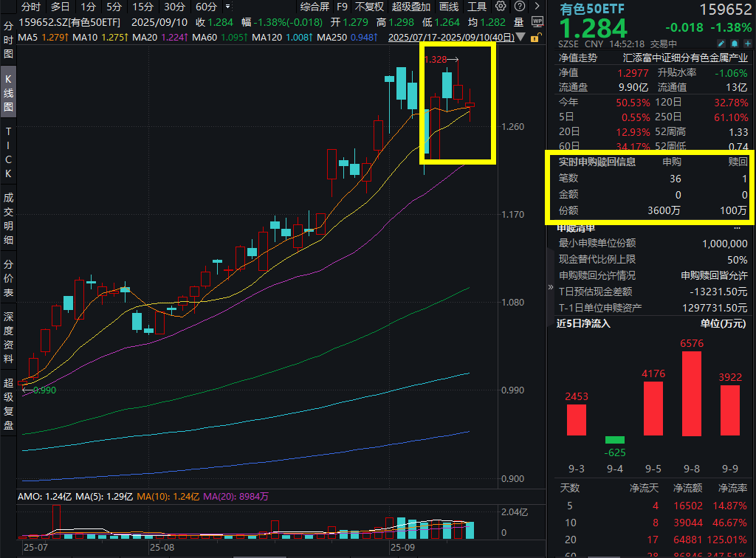Enable 超级叠加 overlay mode
756x558 pixels.
410,7
